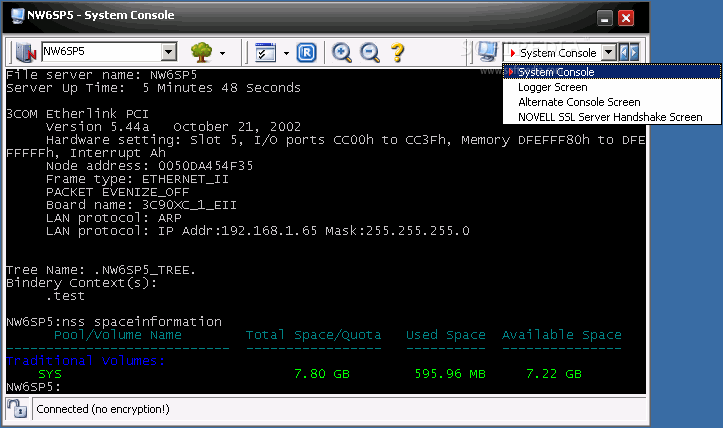Click the '7.22 GB' available space value
The width and height of the screenshot is (723, 428).
click(x=554, y=374)
